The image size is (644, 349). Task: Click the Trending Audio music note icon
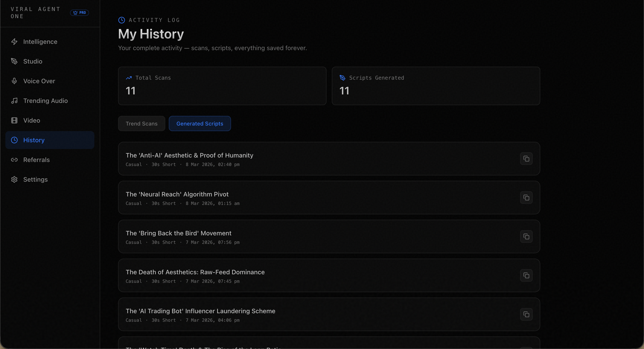coord(14,101)
